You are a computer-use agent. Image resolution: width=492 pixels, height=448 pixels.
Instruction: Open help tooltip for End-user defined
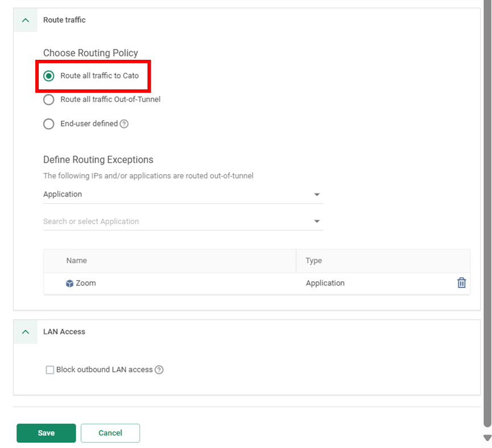click(124, 124)
